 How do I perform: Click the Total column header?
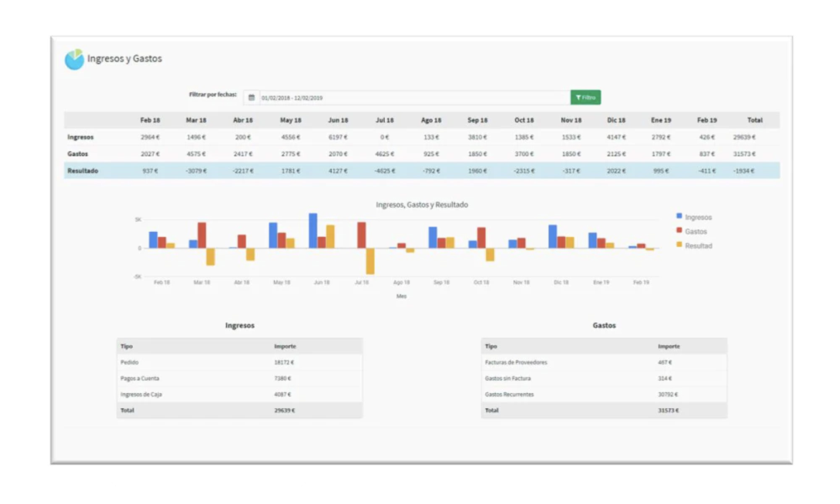[754, 120]
